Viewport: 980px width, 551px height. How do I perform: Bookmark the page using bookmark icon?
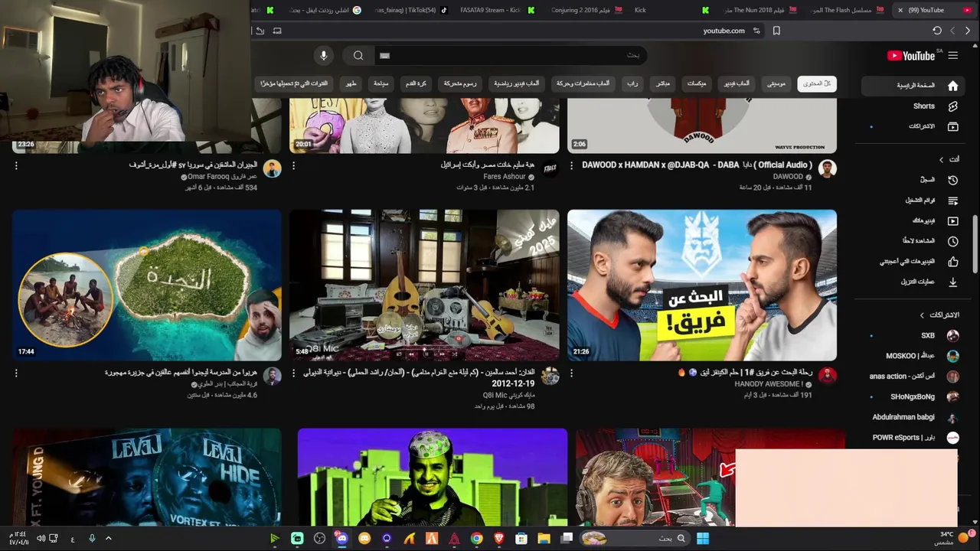776,31
